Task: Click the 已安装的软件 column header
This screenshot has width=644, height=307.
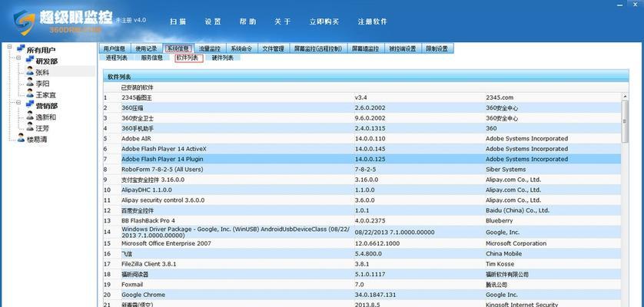Action: point(138,87)
